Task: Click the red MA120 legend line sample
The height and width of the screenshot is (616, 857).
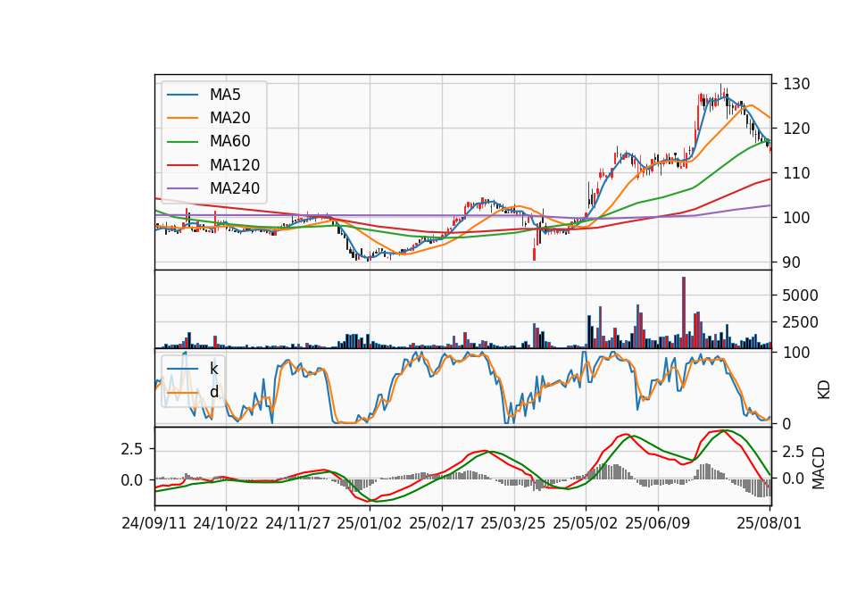Action: (x=182, y=165)
